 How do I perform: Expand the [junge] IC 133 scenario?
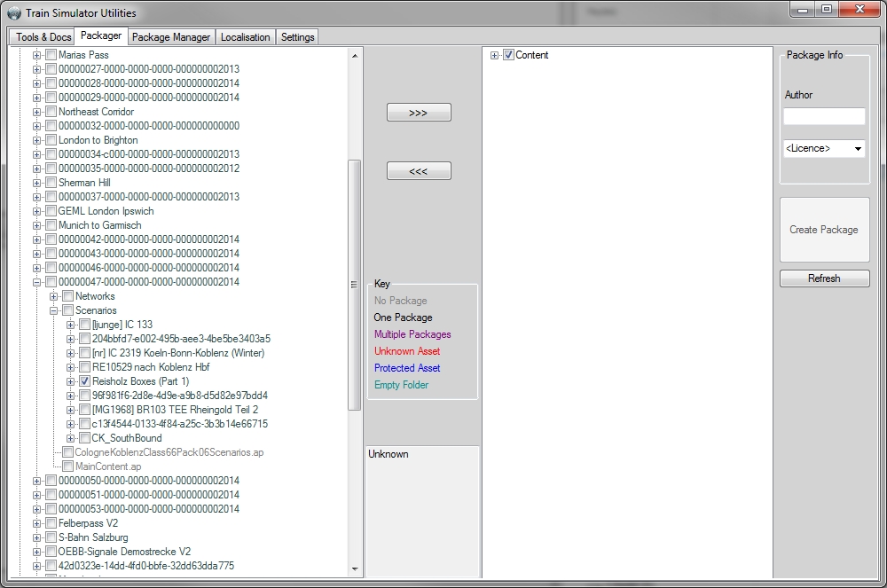point(70,325)
